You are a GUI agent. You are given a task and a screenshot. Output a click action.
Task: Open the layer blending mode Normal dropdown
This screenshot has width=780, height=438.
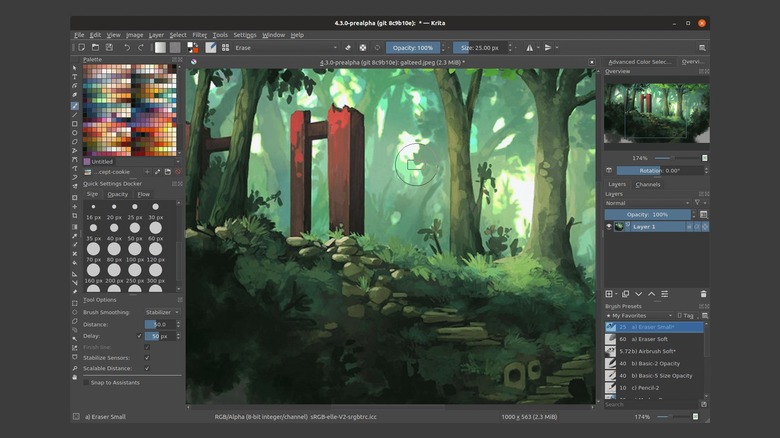[x=647, y=203]
